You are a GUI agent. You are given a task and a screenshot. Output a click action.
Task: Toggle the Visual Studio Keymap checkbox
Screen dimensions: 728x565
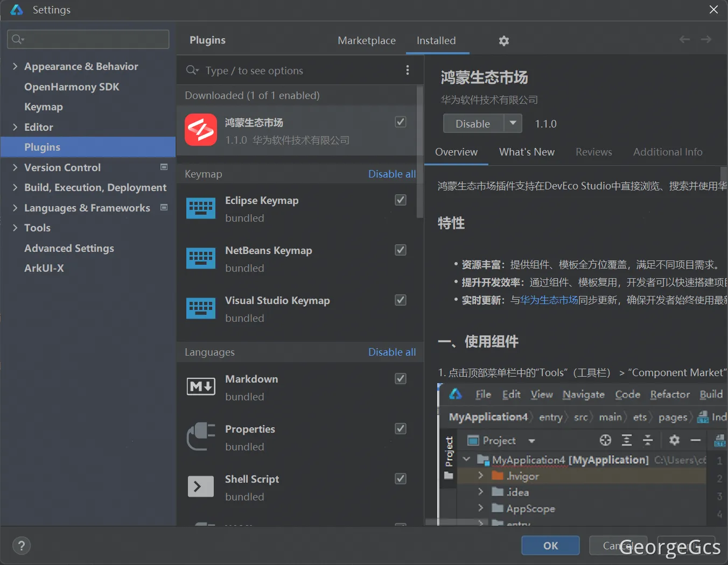pos(401,300)
